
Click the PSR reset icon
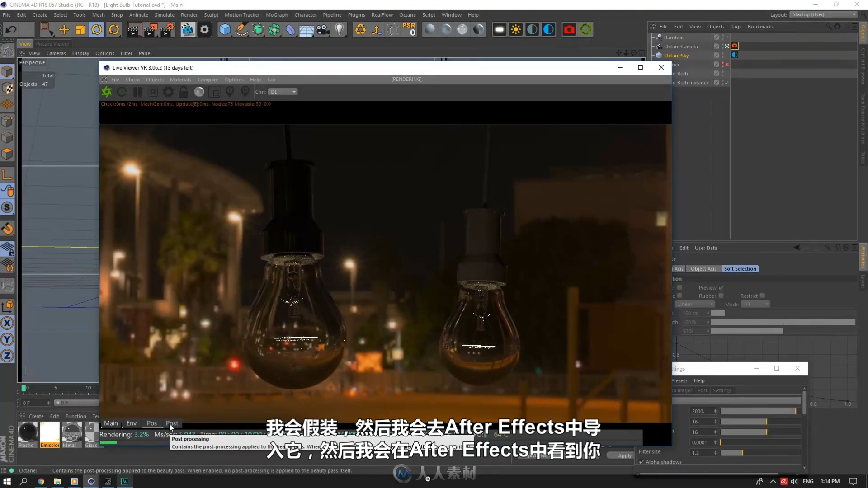click(409, 29)
